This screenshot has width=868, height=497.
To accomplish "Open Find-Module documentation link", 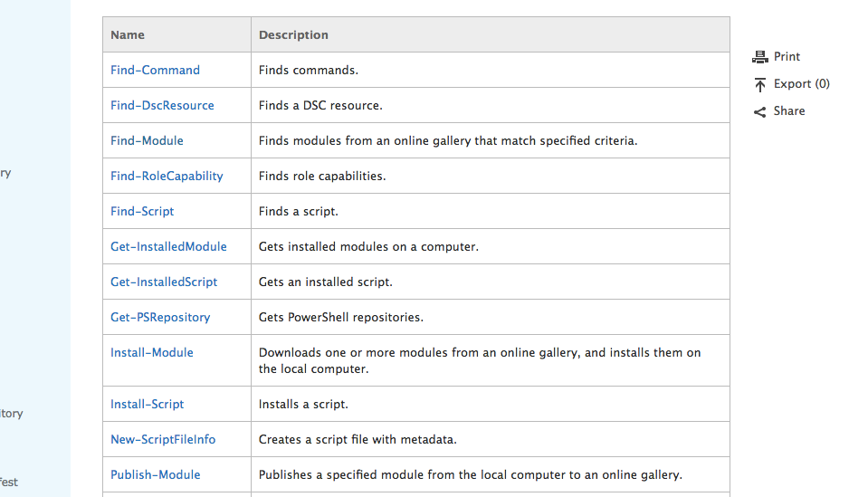I will (147, 140).
